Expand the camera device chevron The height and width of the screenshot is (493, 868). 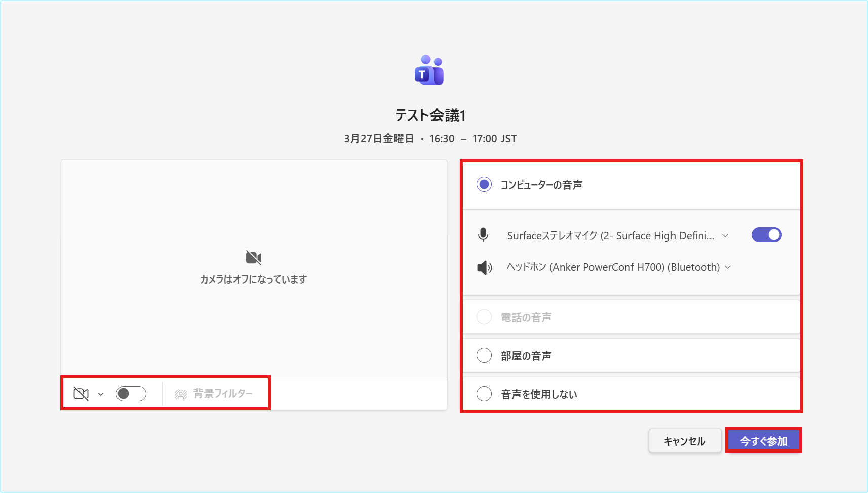101,394
